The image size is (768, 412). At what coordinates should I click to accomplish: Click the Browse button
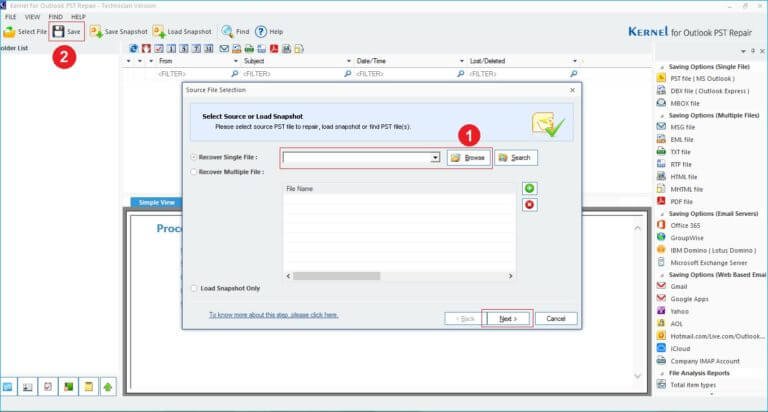click(468, 158)
